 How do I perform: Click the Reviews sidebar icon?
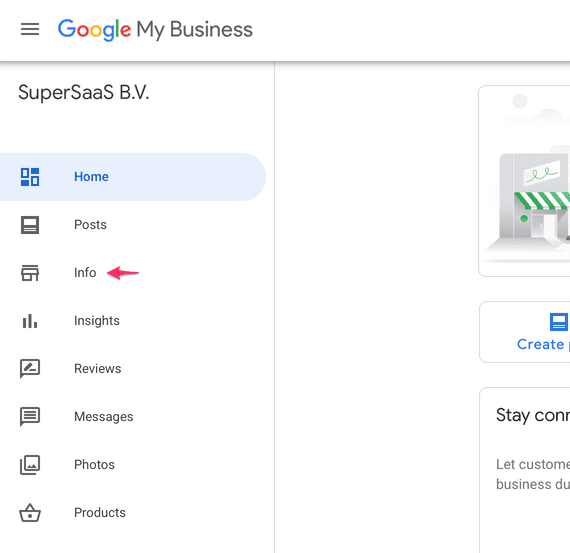(30, 369)
